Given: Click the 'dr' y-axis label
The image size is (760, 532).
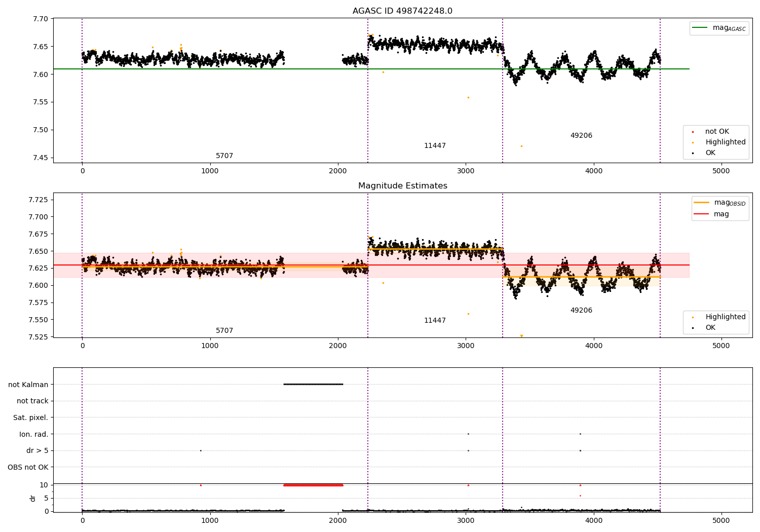Looking at the screenshot, I should point(32,498).
